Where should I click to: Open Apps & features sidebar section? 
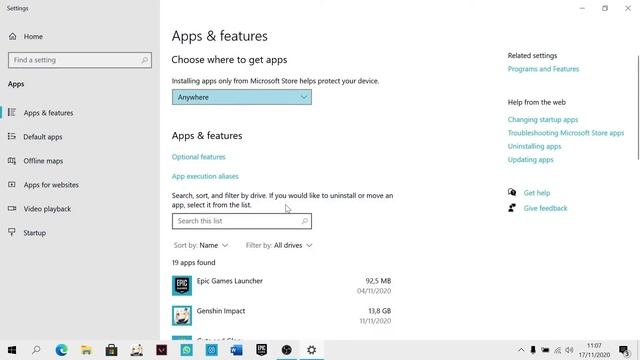point(48,113)
